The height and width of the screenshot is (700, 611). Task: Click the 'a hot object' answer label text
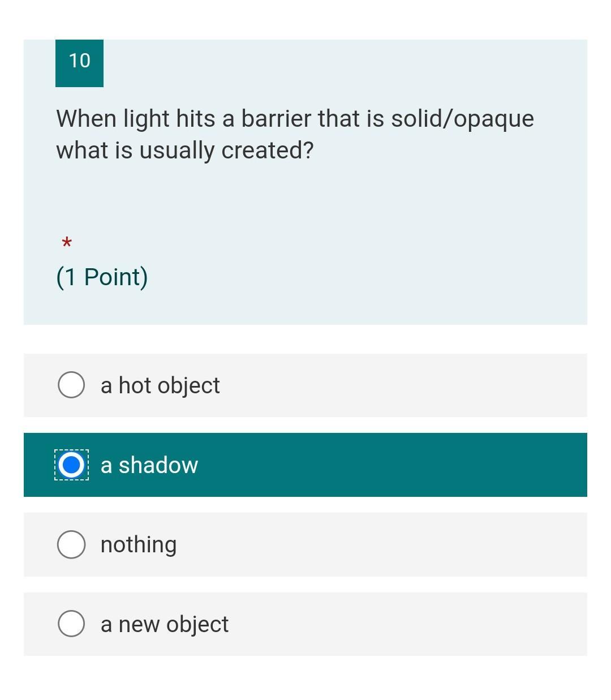pos(160,385)
